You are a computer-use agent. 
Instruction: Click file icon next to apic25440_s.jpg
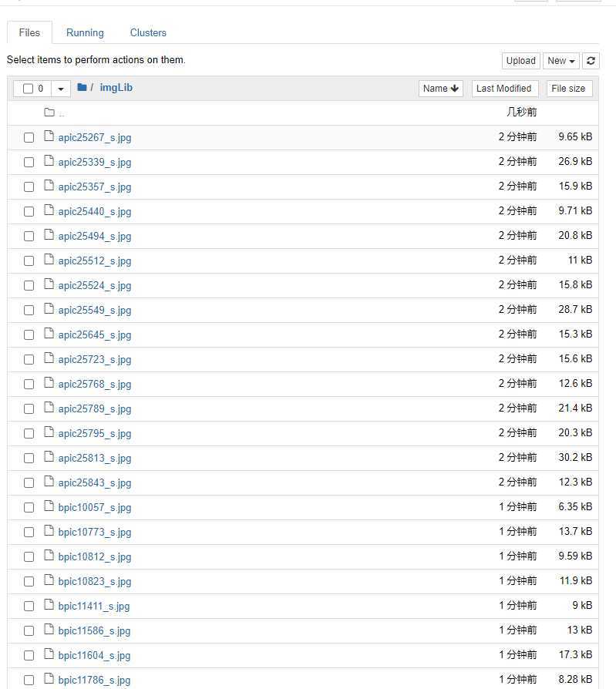click(x=49, y=210)
